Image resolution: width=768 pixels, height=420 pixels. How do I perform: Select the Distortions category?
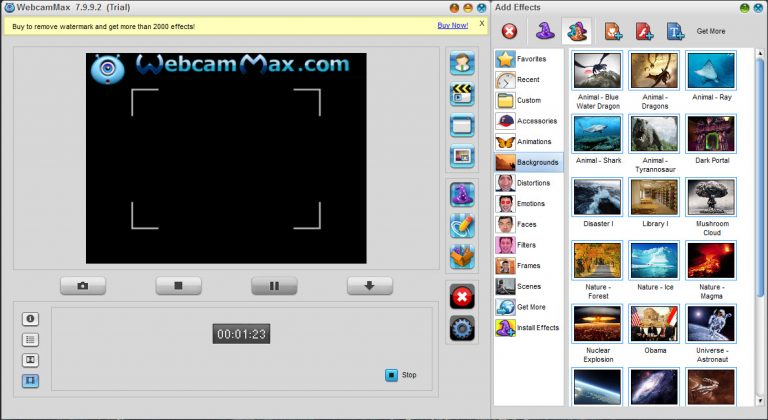530,183
